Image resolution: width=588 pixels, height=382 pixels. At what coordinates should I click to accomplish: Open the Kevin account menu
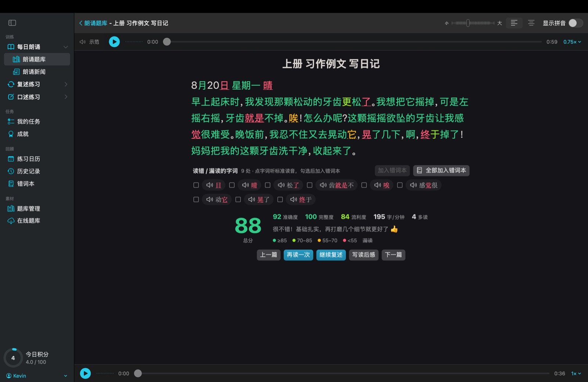[37, 376]
